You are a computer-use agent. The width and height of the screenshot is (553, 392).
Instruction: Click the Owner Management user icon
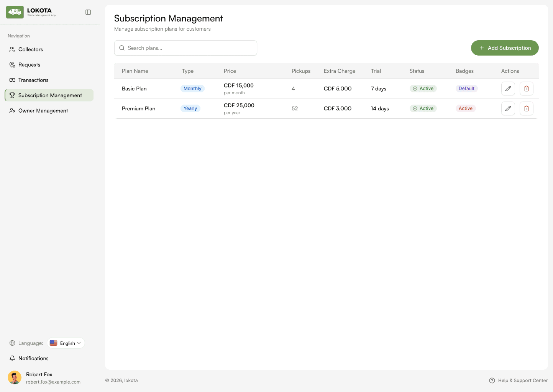click(x=12, y=111)
